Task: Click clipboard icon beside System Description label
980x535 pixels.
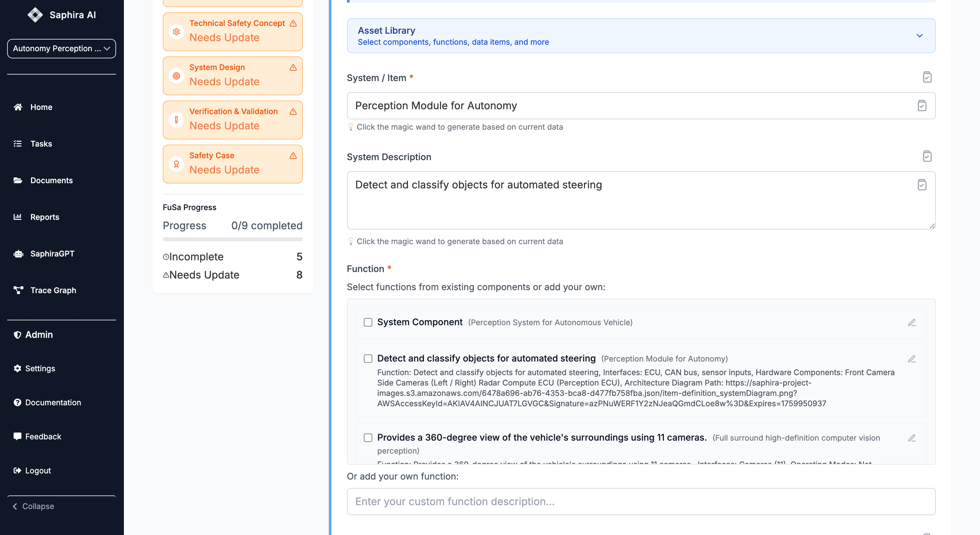Action: [x=927, y=156]
